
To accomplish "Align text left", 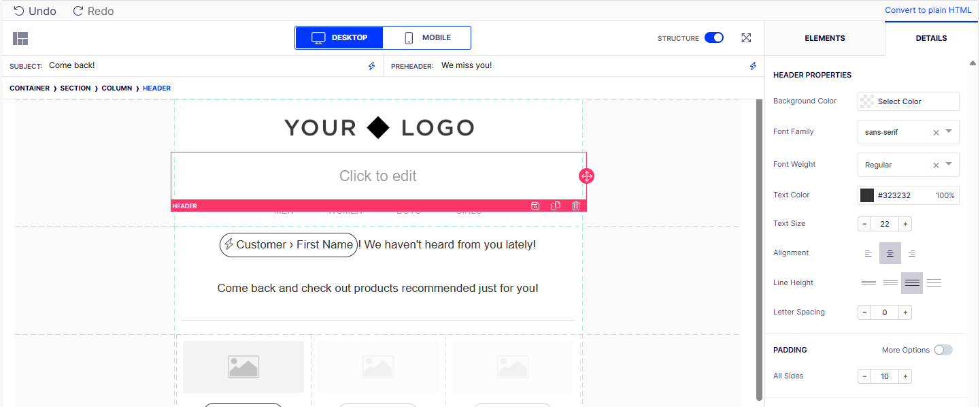I will point(868,253).
